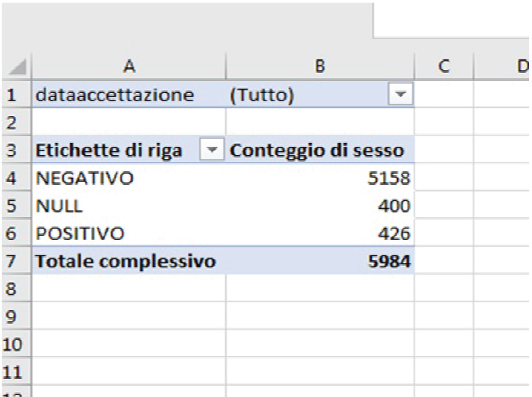Screen dimensions: 532x397
Task: Select the cell with value 400
Action: [x=394, y=206]
